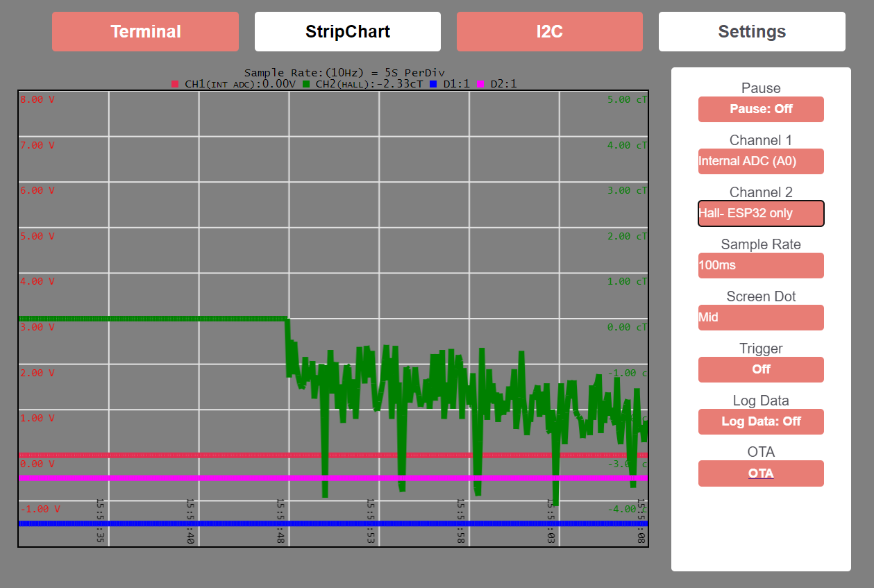Start an OTA firmware update
The height and width of the screenshot is (588, 874).
(761, 473)
